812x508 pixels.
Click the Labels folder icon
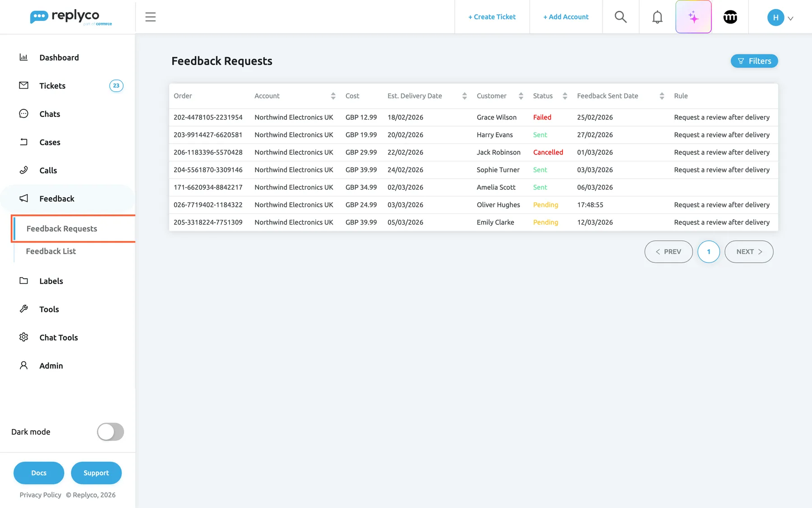(x=23, y=281)
